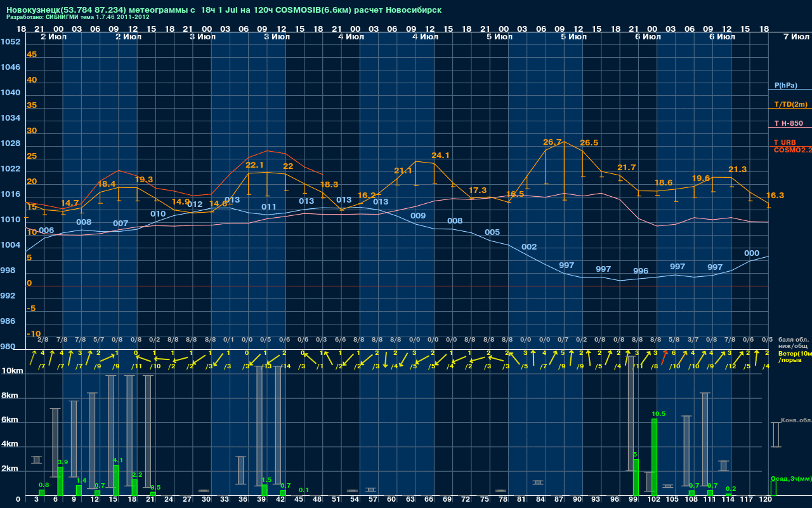812x508 pixels.
Task: Click the Новокузнецк meteogram title text
Action: (x=224, y=10)
